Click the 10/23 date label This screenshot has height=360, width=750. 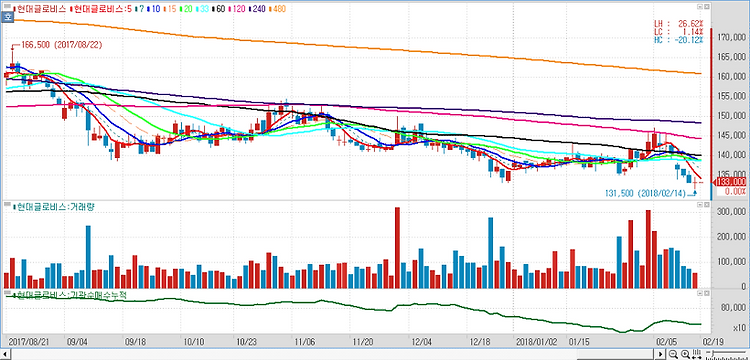coord(247,342)
